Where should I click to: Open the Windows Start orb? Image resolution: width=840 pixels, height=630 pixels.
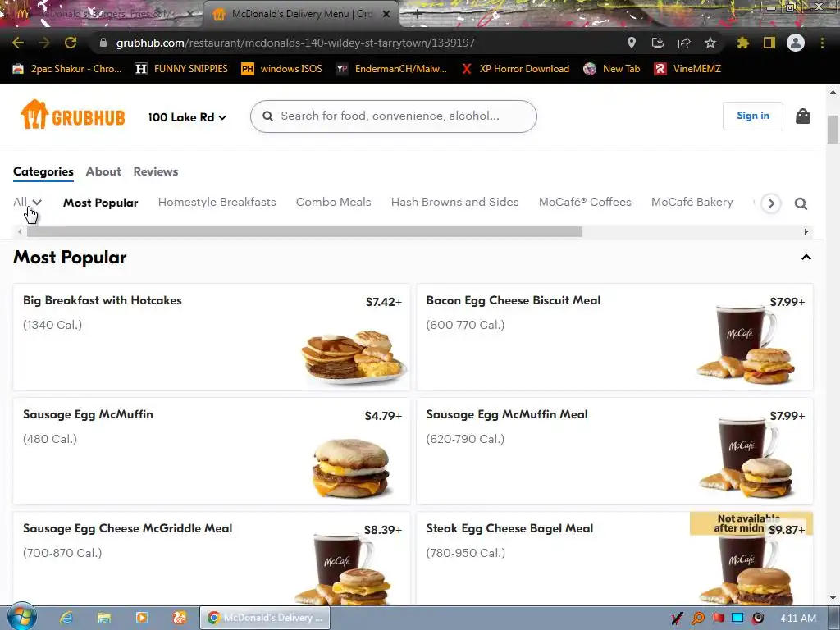(22, 617)
